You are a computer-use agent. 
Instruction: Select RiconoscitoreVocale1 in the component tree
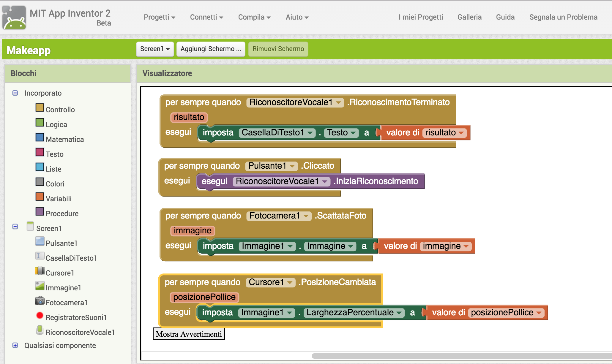(80, 332)
